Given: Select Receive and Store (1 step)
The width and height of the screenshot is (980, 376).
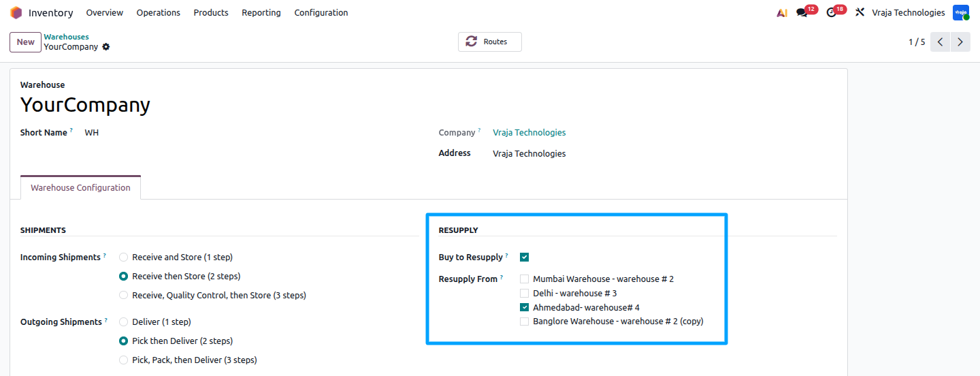Looking at the screenshot, I should (x=123, y=257).
